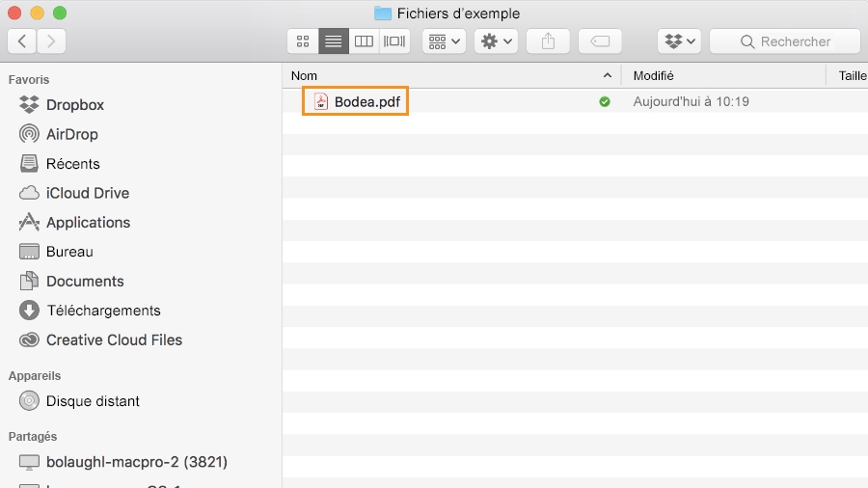Open the gear action menu
This screenshot has height=488, width=868.
[x=496, y=41]
